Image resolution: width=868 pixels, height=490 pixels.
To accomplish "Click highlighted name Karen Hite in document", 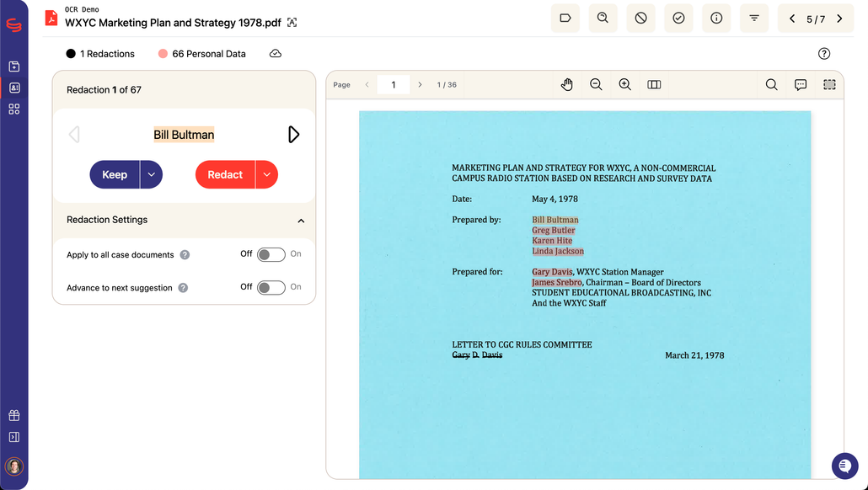I will pos(552,241).
